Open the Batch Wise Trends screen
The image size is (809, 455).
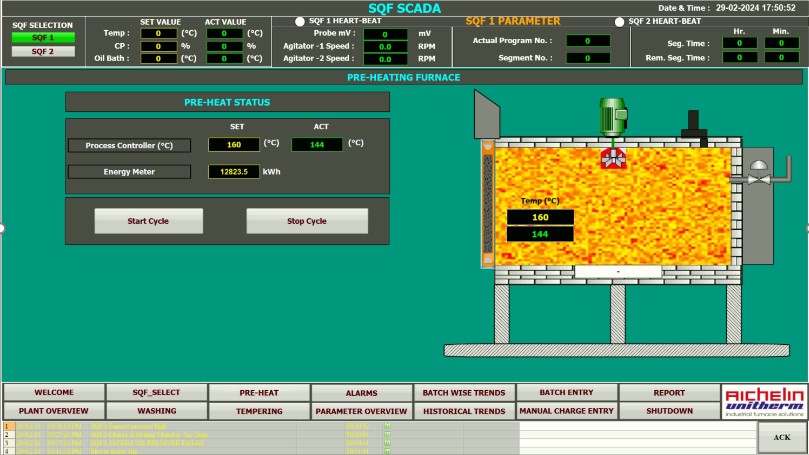[463, 393]
